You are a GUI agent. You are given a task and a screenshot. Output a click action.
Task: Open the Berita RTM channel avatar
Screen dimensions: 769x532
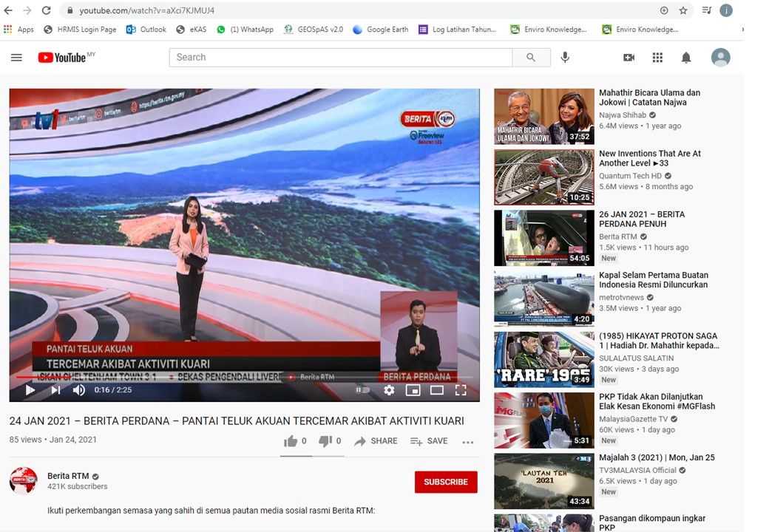point(24,480)
